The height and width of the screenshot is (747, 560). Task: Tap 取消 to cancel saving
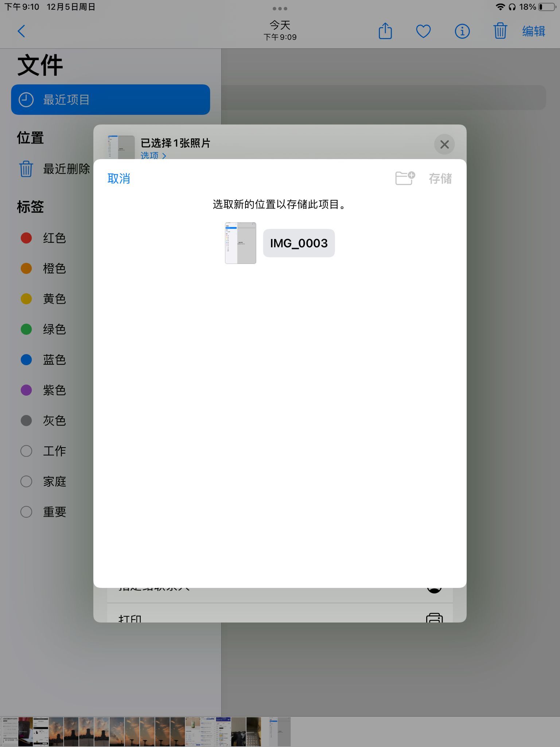(119, 178)
